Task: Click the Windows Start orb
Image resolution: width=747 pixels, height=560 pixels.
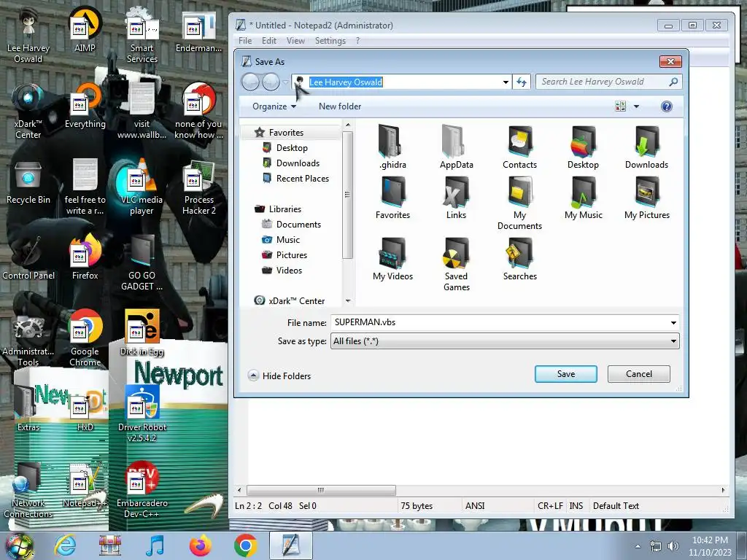Action: (19, 545)
